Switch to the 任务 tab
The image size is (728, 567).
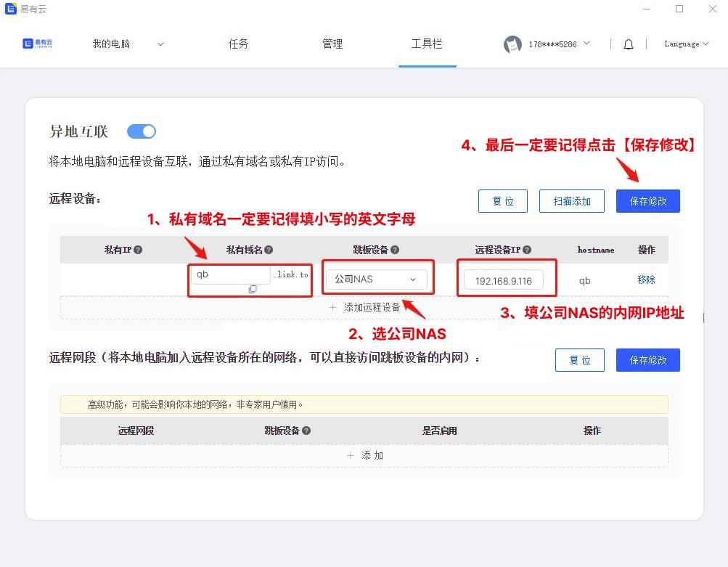tap(238, 44)
